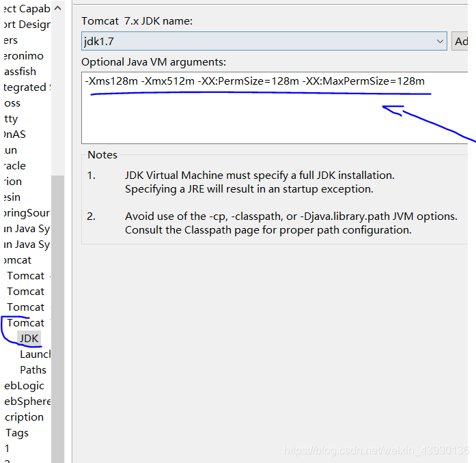This screenshot has width=476, height=463.
Task: Select the Project Capabilities tree entry
Action: [27, 8]
